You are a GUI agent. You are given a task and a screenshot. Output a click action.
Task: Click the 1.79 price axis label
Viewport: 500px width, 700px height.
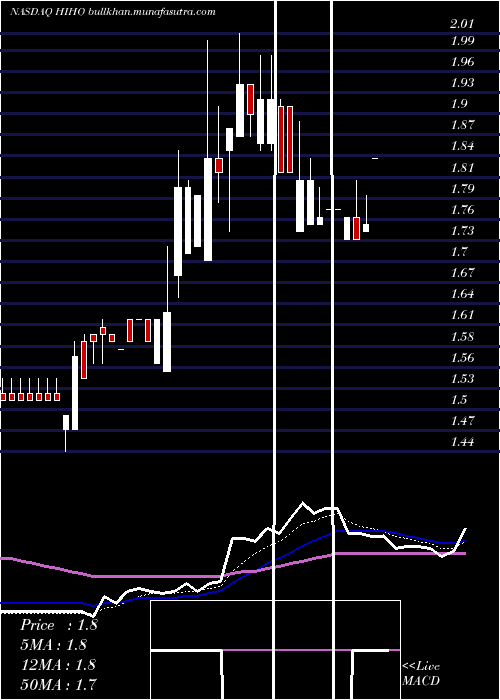(462, 188)
